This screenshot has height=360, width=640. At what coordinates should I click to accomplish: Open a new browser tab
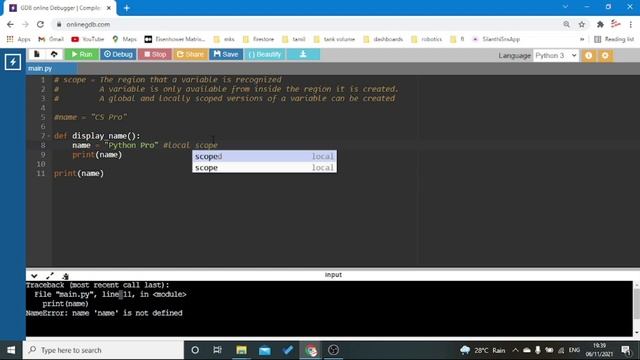(127, 8)
